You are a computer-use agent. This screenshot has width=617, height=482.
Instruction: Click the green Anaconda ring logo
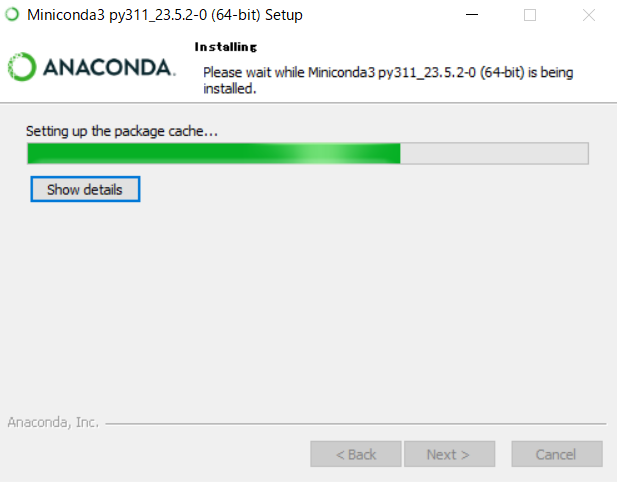(22, 67)
